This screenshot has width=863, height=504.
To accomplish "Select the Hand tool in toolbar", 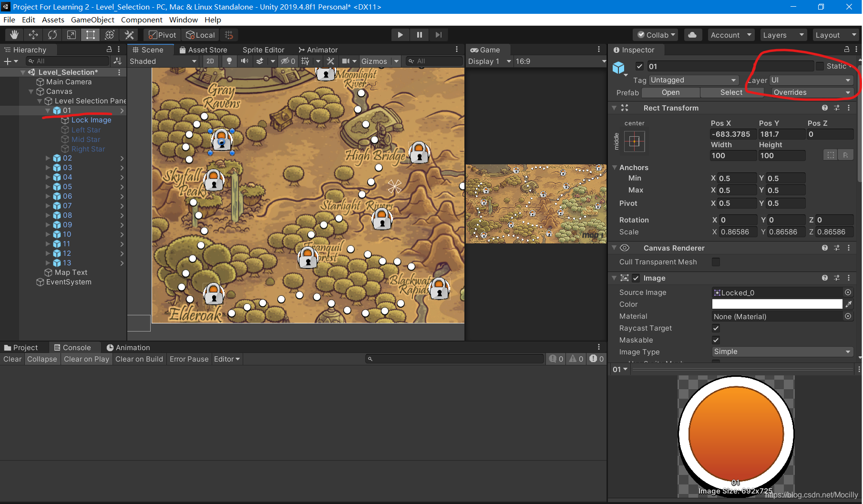I will click(x=14, y=35).
